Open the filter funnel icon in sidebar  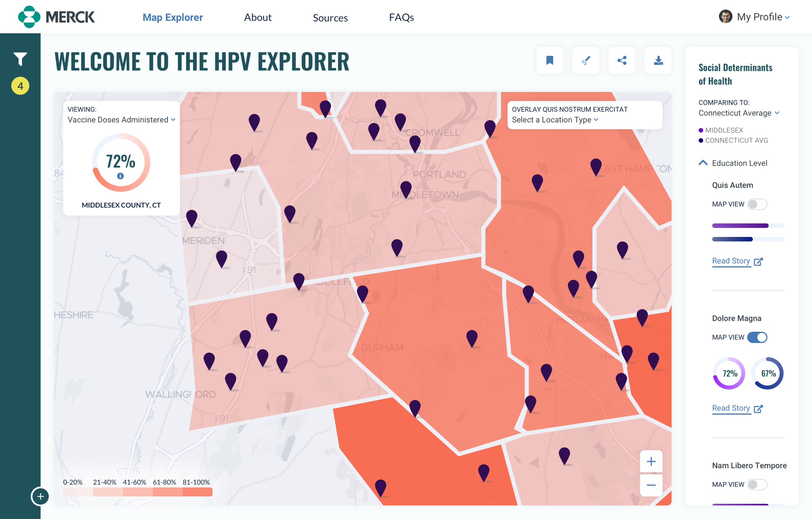point(20,59)
